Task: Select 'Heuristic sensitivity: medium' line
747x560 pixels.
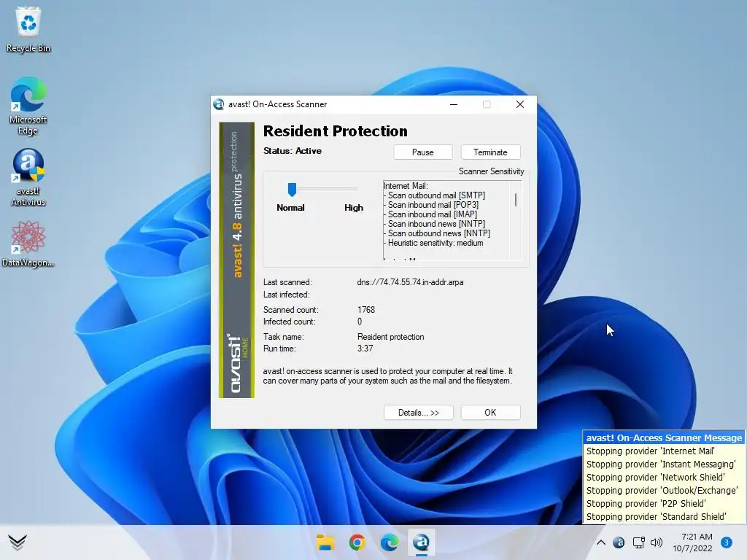Action: tap(433, 243)
